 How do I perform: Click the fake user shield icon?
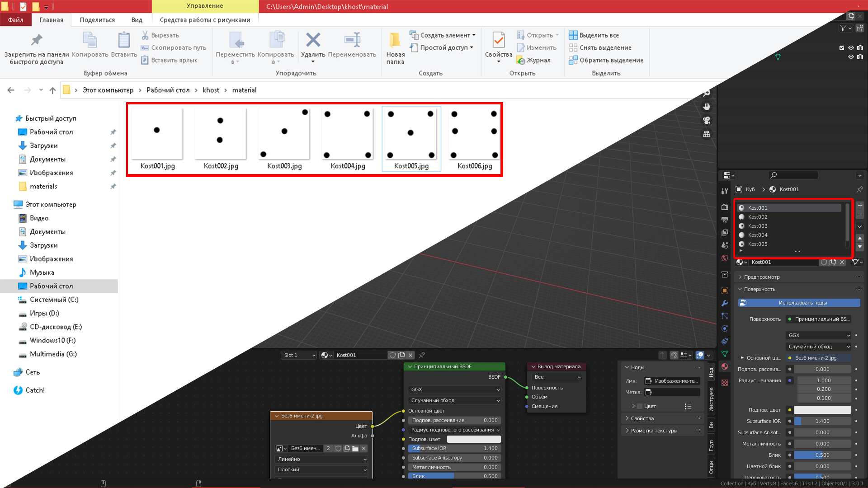824,262
